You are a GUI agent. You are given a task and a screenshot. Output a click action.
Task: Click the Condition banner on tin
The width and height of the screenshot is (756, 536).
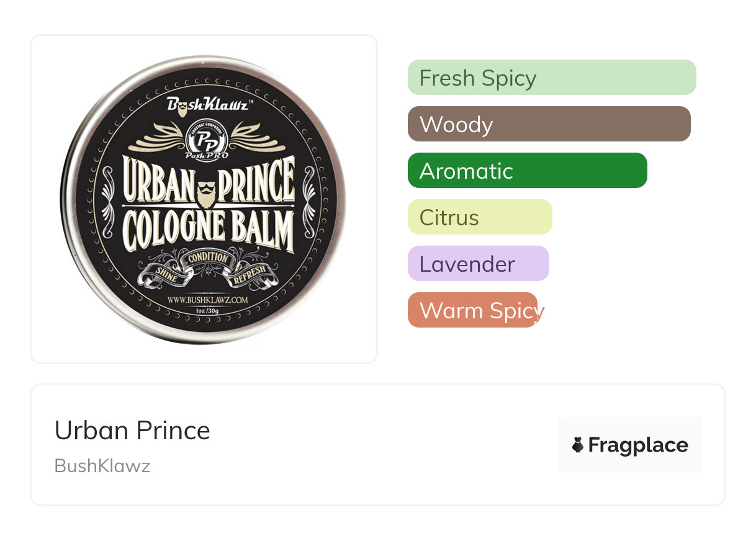pos(208,259)
